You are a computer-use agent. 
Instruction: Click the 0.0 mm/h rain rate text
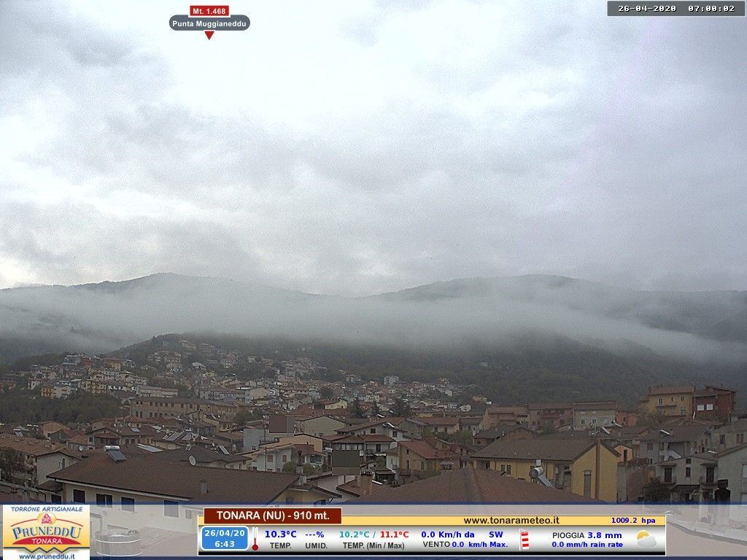(587, 544)
